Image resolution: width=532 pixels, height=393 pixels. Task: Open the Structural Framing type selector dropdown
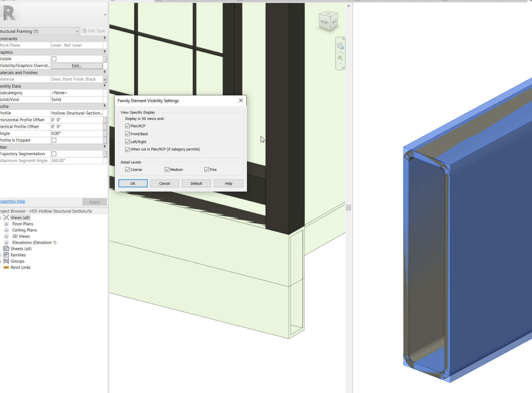(x=77, y=31)
